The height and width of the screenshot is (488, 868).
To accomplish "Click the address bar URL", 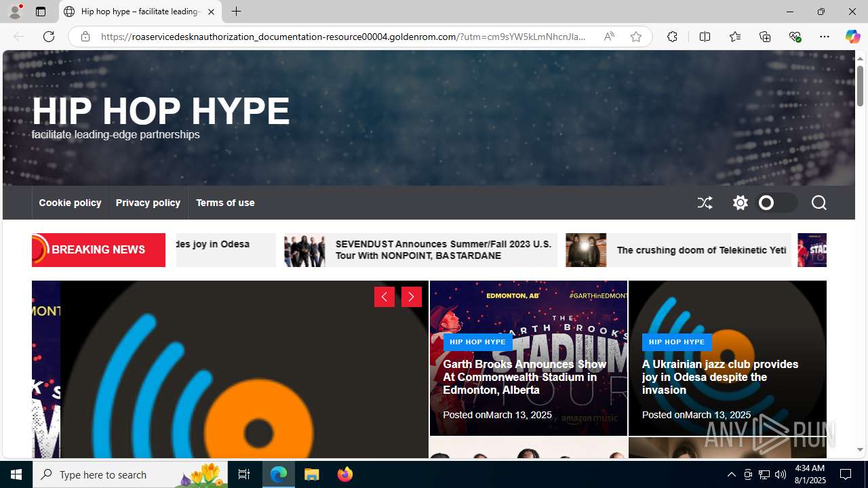I will pyautogui.click(x=343, y=37).
